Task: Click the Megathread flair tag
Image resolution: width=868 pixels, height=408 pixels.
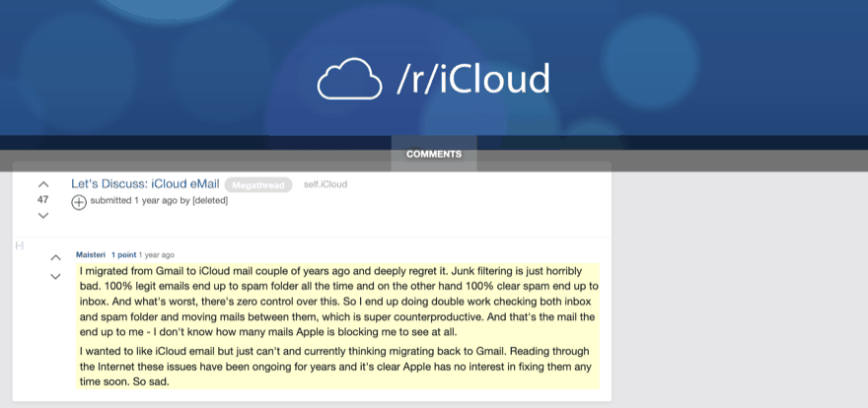Action: (258, 185)
